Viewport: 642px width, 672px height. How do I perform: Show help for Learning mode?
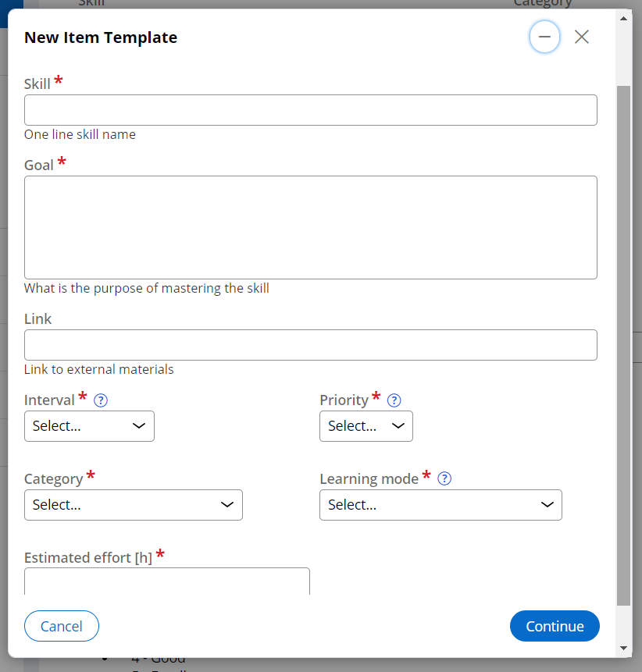[444, 478]
